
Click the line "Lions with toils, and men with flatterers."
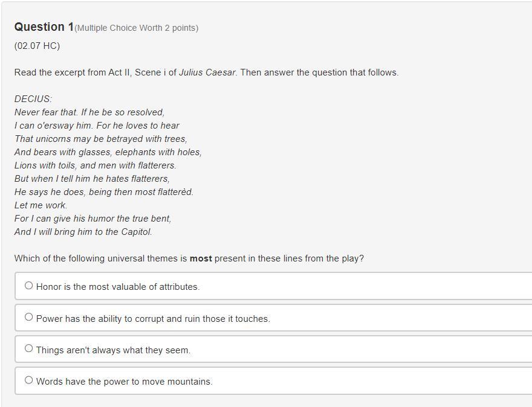96,165
